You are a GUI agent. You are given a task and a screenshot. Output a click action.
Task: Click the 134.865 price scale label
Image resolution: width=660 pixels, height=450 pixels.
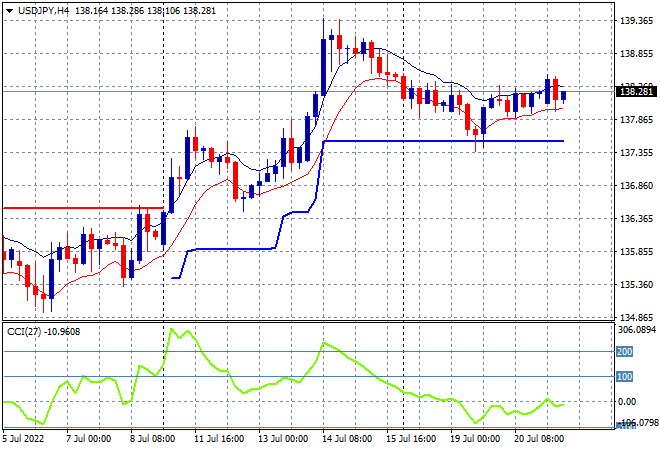tap(636, 316)
